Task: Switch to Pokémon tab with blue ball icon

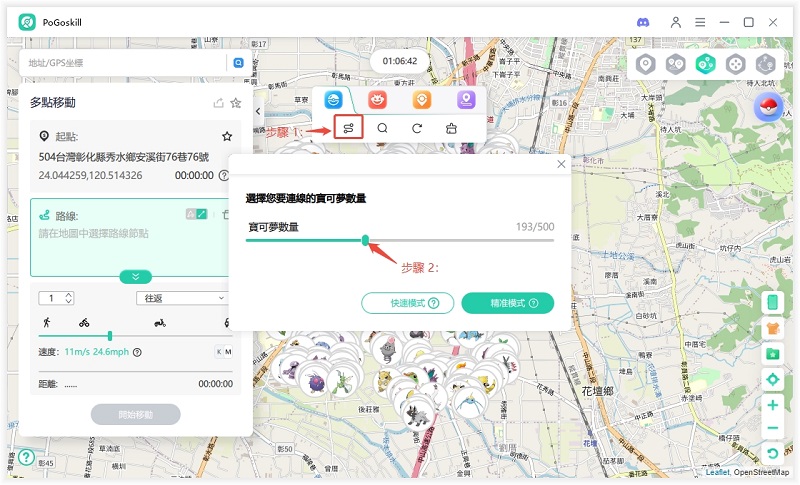Action: (x=333, y=99)
